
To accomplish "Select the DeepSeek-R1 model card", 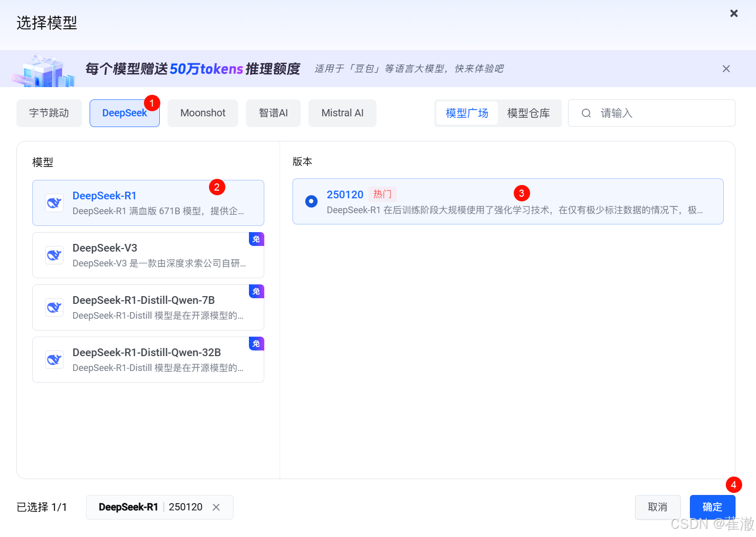I will point(148,203).
